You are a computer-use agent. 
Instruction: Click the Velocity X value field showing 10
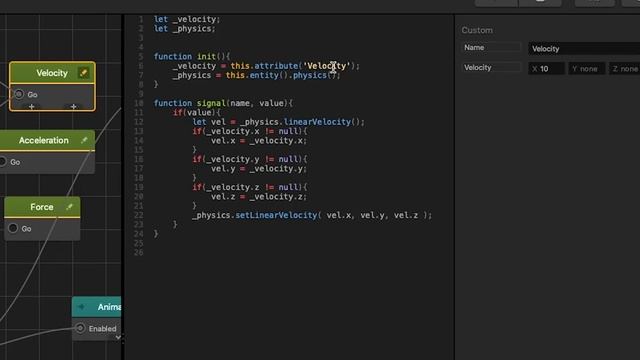tap(547, 69)
